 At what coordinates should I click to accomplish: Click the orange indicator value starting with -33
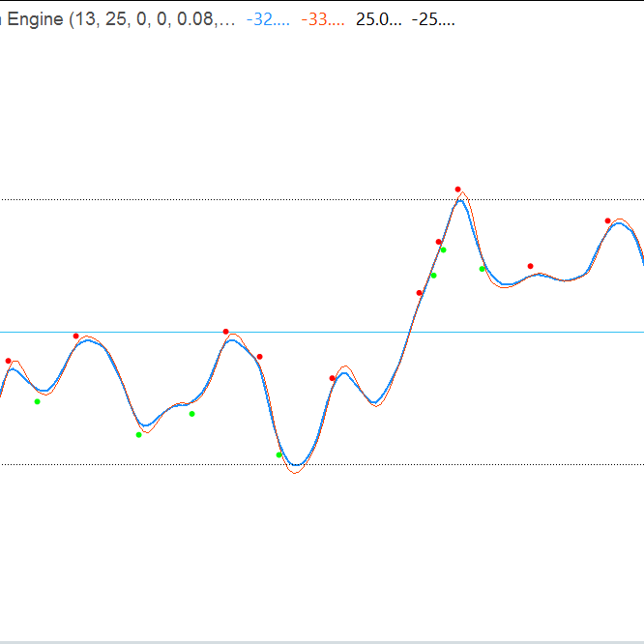[322, 18]
